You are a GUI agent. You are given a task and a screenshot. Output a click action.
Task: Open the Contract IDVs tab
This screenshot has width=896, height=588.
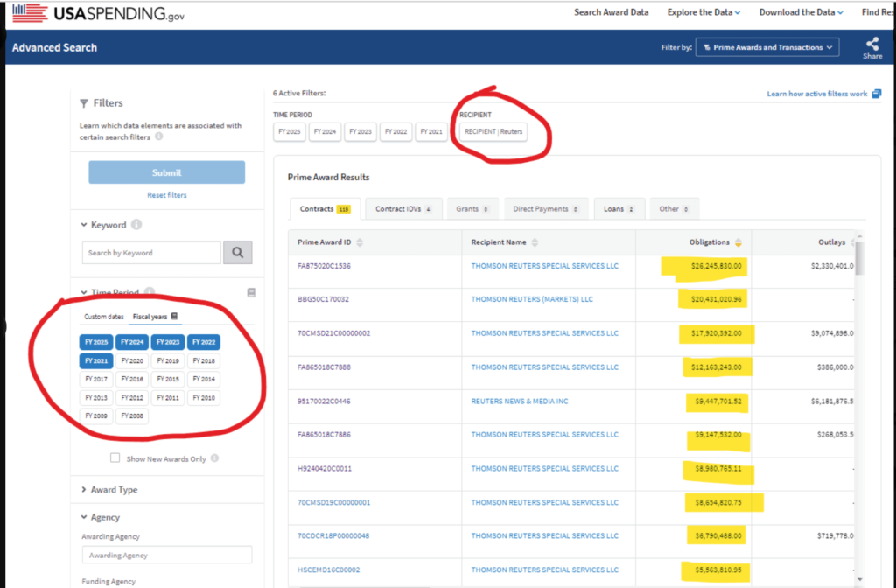pos(403,209)
